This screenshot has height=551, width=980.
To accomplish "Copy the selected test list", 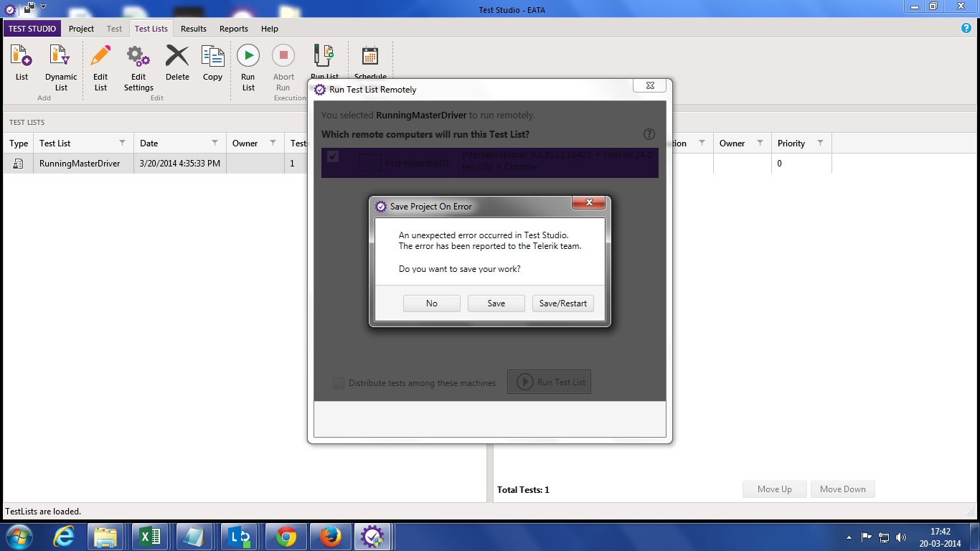I will coord(212,63).
